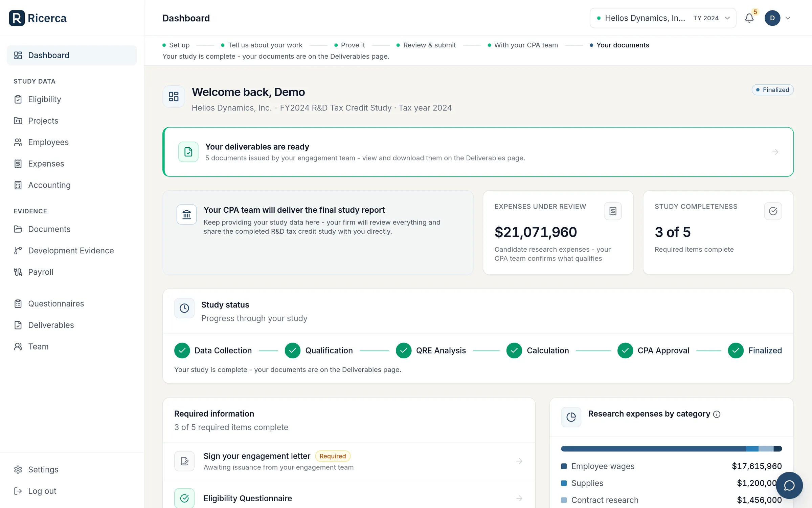Expand the user account menu chevron

(788, 18)
